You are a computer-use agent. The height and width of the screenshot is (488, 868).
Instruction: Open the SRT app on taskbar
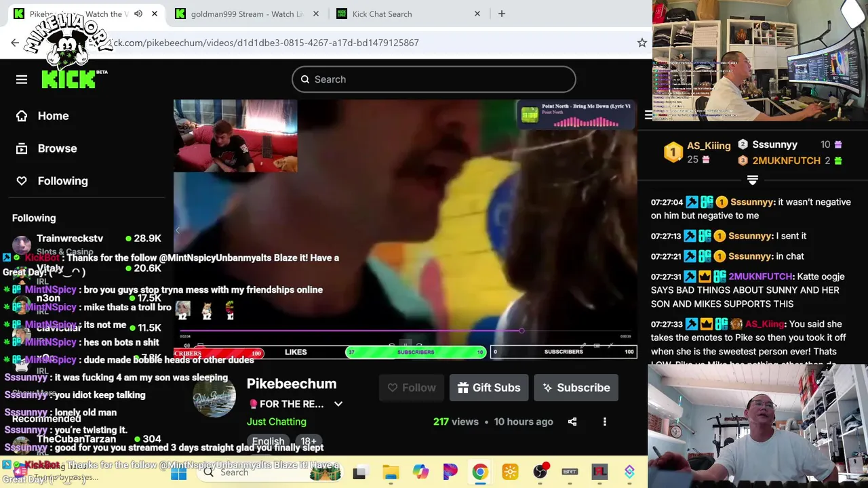pyautogui.click(x=570, y=472)
